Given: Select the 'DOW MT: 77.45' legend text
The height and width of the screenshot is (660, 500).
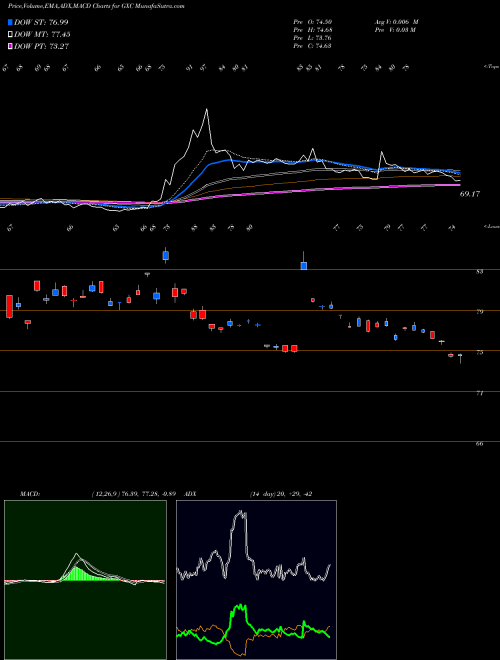Looking at the screenshot, I should (42, 35).
